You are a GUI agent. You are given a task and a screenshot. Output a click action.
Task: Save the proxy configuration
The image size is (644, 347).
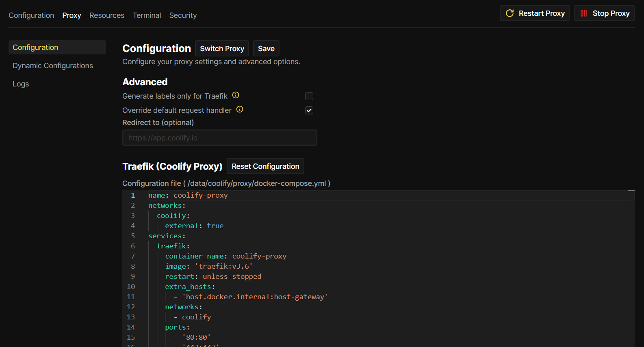tap(266, 49)
